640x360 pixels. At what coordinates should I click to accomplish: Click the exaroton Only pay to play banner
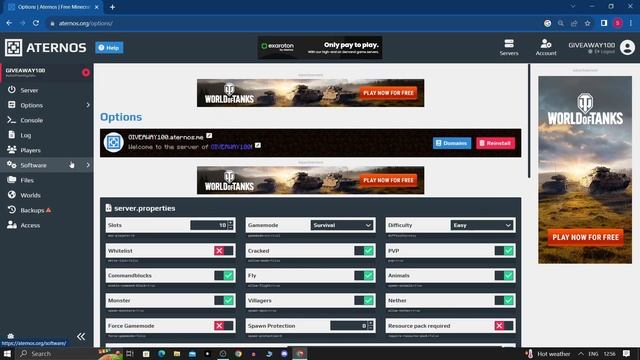(x=320, y=47)
